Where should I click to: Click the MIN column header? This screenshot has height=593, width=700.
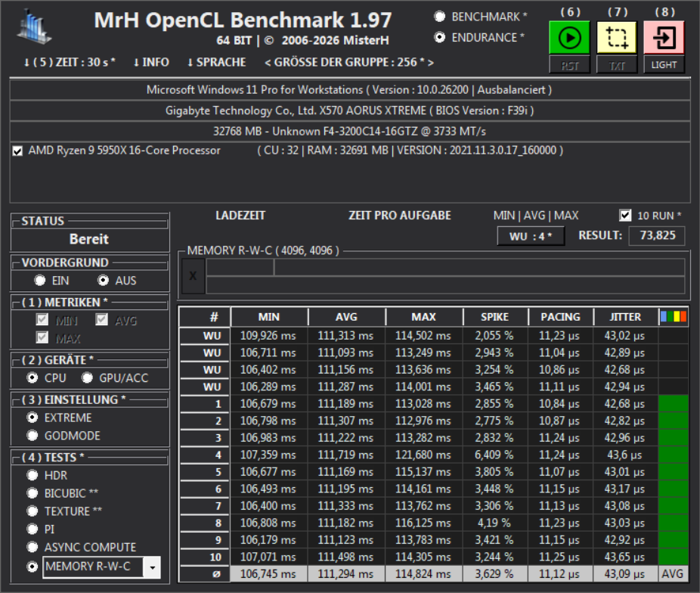(269, 317)
